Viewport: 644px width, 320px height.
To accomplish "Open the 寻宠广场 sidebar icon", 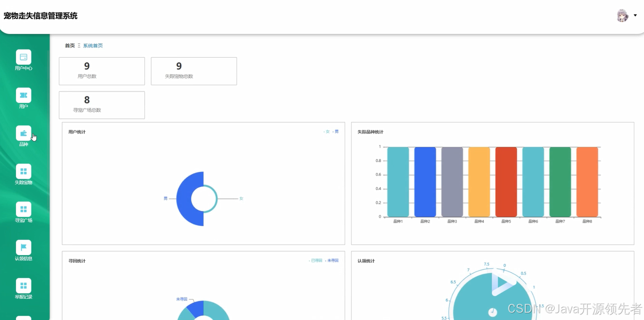I will (24, 209).
